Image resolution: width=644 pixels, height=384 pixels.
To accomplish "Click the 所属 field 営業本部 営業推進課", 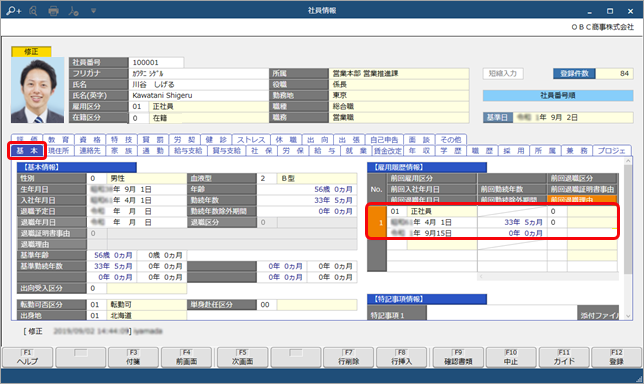I will coord(399,74).
